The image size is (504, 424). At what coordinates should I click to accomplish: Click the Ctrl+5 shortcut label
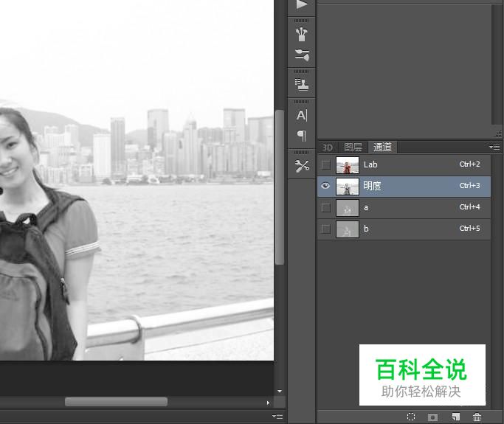point(469,229)
